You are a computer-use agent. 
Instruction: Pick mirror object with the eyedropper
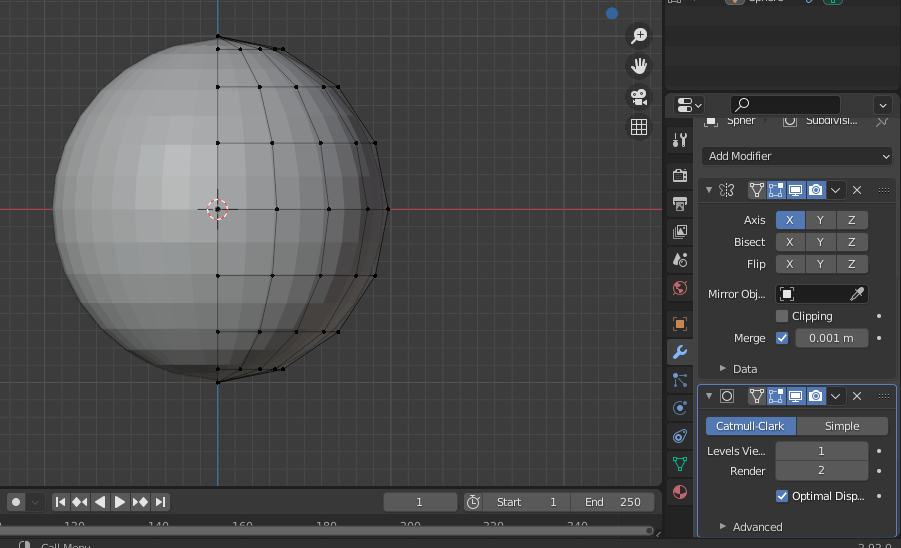(x=857, y=294)
